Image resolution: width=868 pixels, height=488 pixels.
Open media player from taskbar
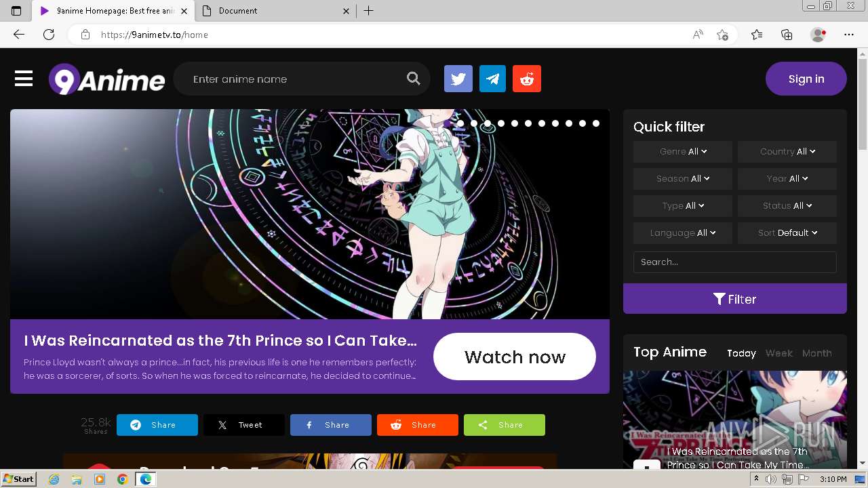click(x=100, y=479)
